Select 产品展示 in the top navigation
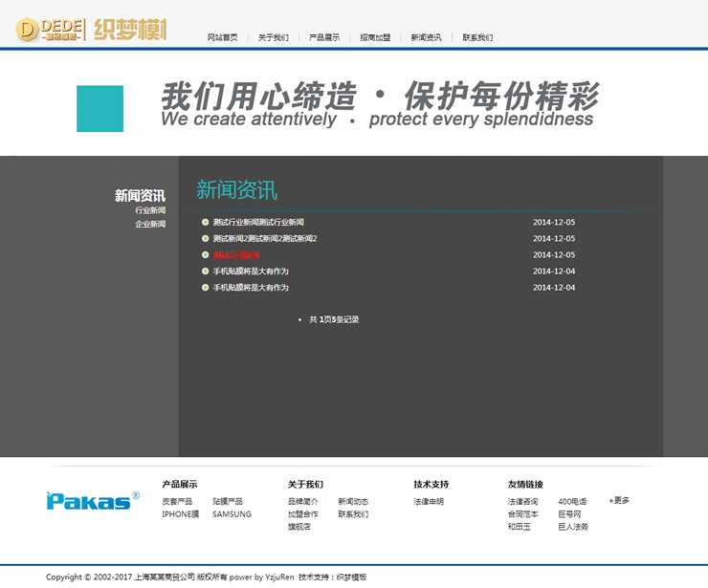 coord(324,38)
